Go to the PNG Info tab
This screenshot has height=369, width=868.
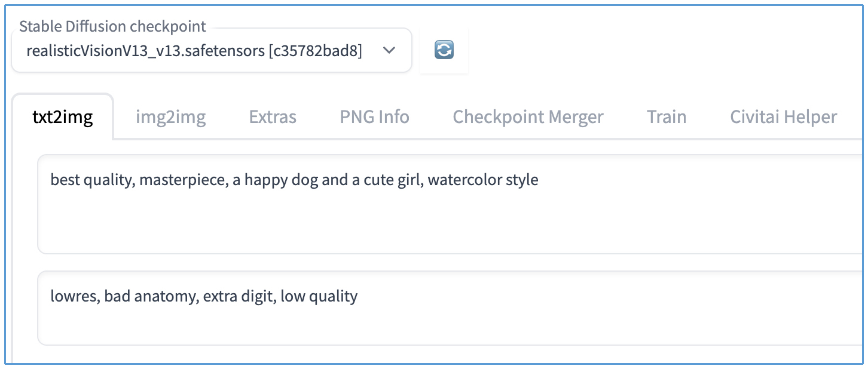[x=374, y=117]
